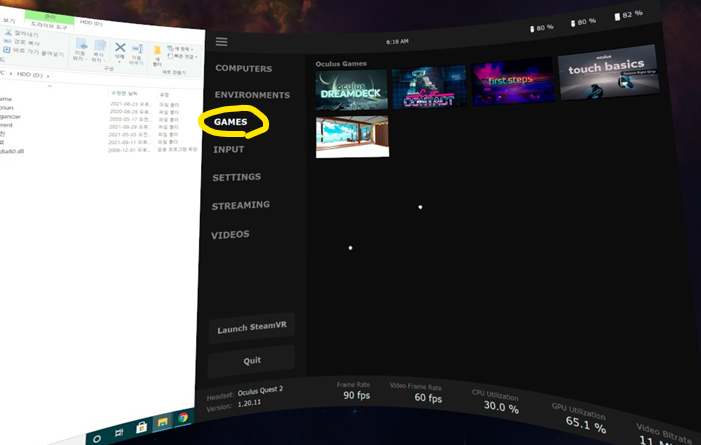Open the green Manage Drive Tools ribbon tab
The image size is (701, 445).
(49, 21)
